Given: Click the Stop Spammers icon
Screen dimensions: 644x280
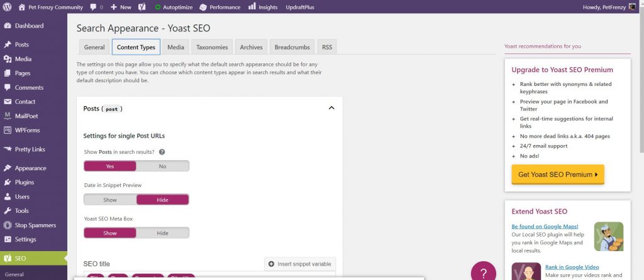Looking at the screenshot, I should 8,225.
